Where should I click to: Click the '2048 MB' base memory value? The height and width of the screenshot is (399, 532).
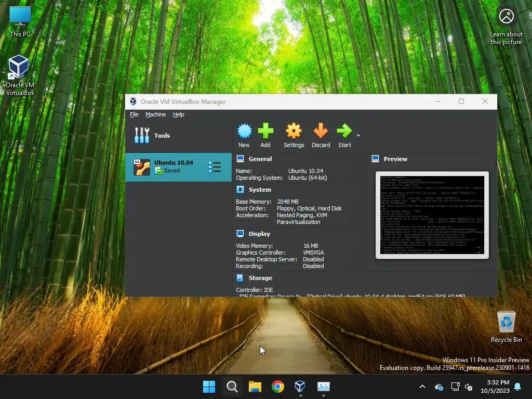pyautogui.click(x=288, y=202)
